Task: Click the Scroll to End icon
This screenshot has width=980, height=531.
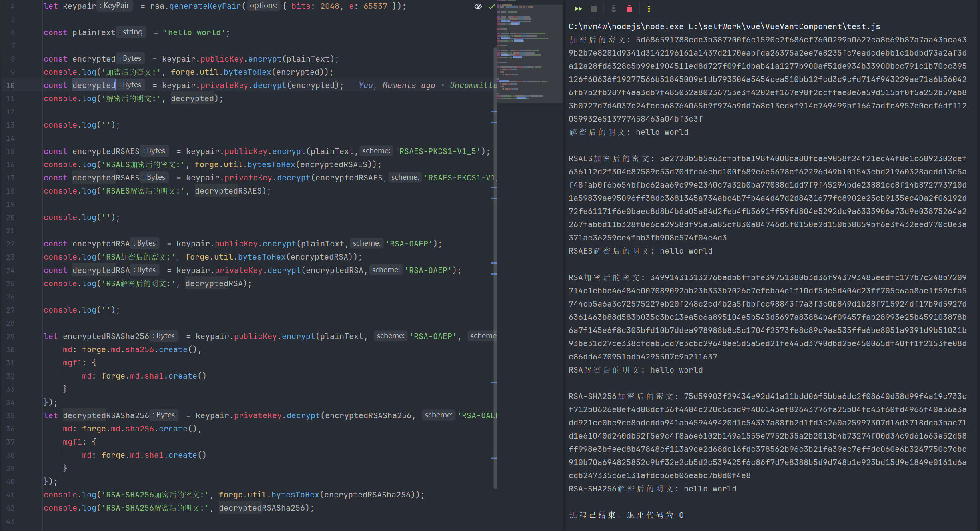Action: tap(613, 9)
